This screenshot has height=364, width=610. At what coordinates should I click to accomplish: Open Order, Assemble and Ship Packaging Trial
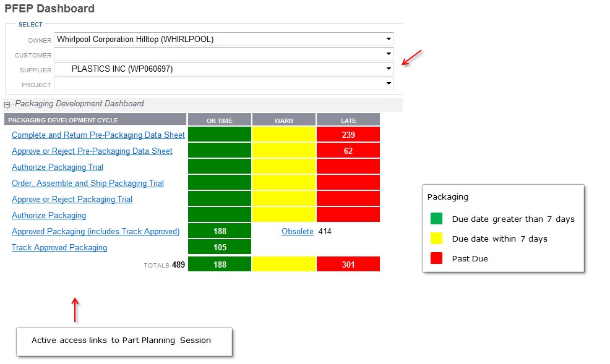87,183
